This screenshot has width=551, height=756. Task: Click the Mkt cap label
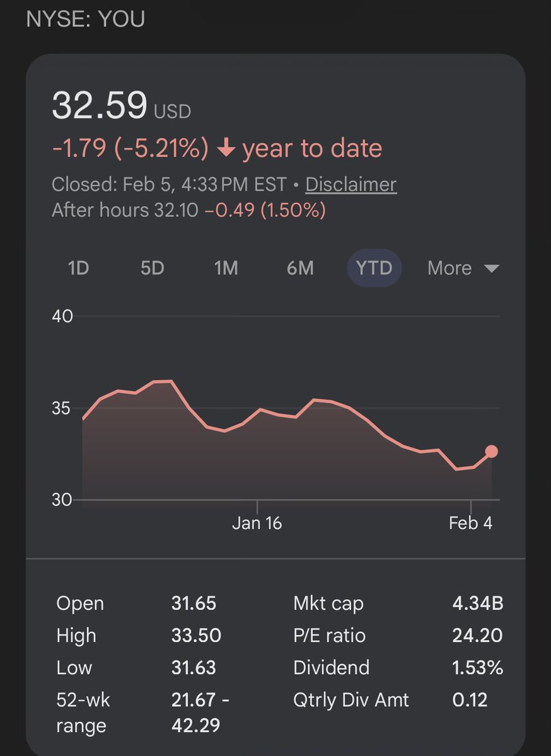(328, 603)
